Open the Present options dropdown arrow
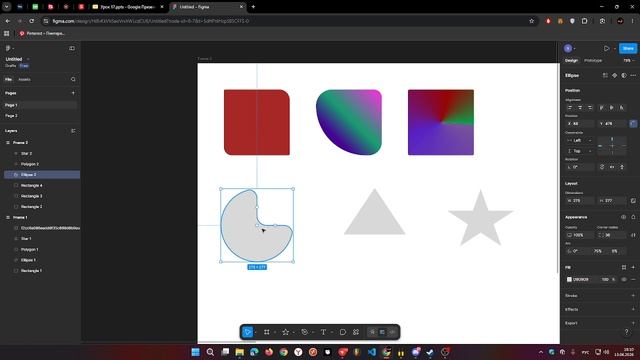The width and height of the screenshot is (640, 360). click(x=615, y=49)
